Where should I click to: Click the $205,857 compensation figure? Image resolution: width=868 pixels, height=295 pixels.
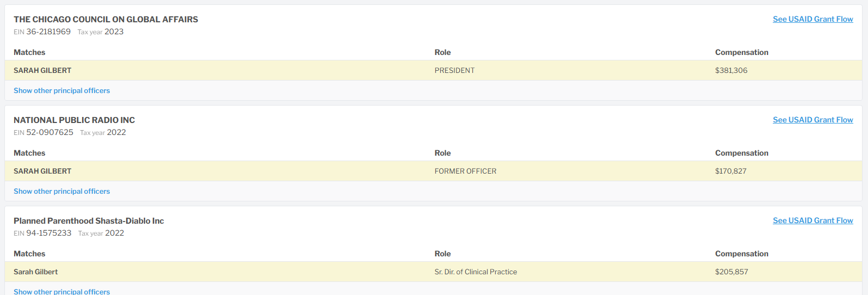pos(731,272)
